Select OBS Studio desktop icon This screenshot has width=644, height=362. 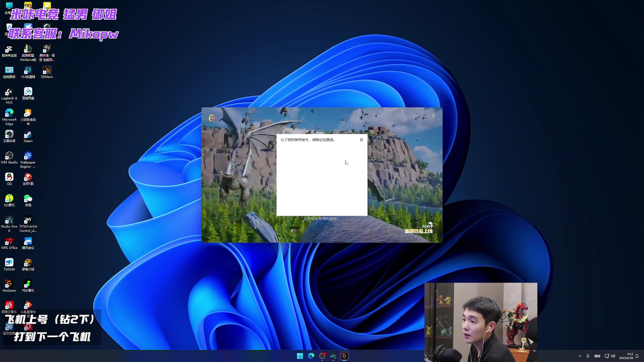9,158
